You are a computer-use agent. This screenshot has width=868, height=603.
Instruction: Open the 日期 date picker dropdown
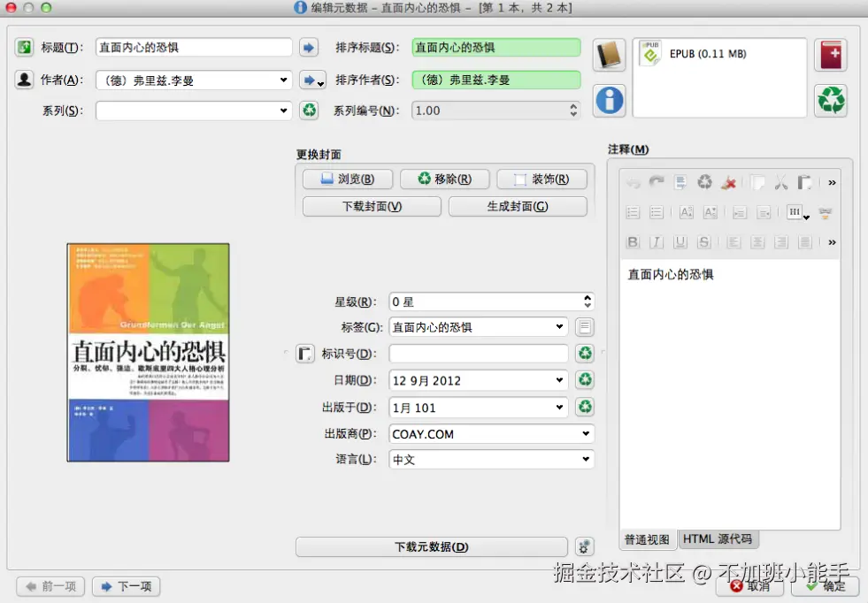coord(560,380)
